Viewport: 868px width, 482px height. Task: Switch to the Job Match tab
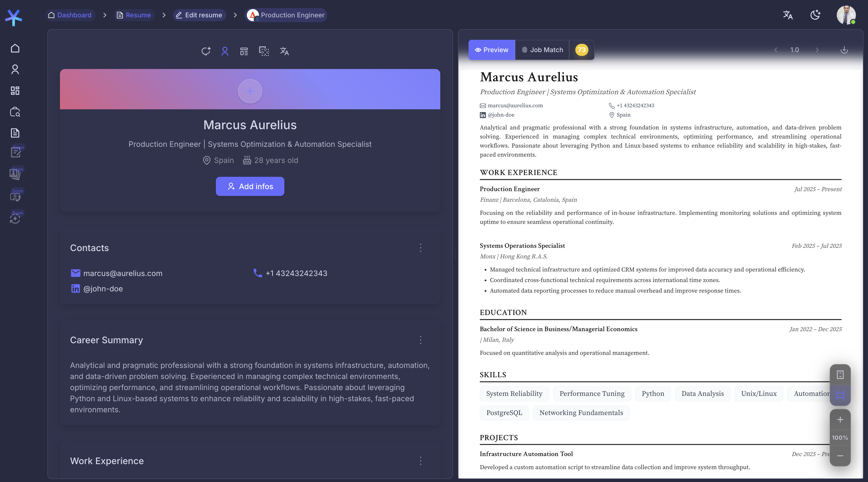tap(542, 50)
